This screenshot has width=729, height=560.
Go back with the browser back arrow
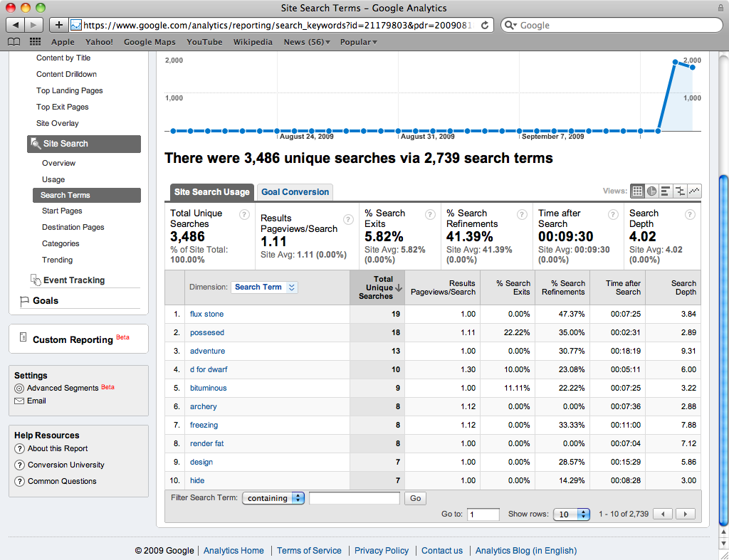15,25
